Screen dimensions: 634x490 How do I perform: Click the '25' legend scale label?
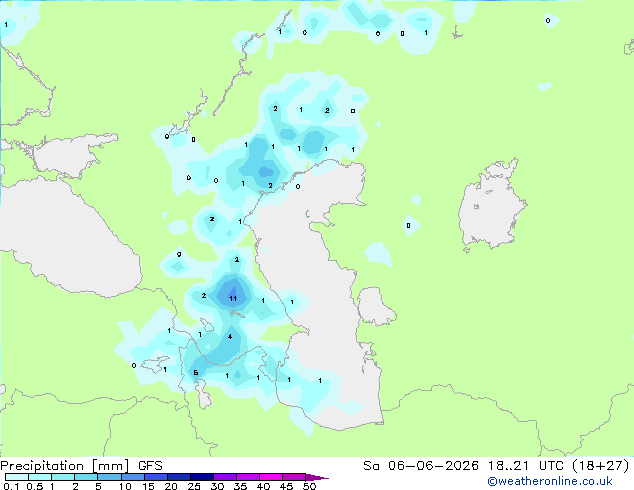(x=194, y=486)
